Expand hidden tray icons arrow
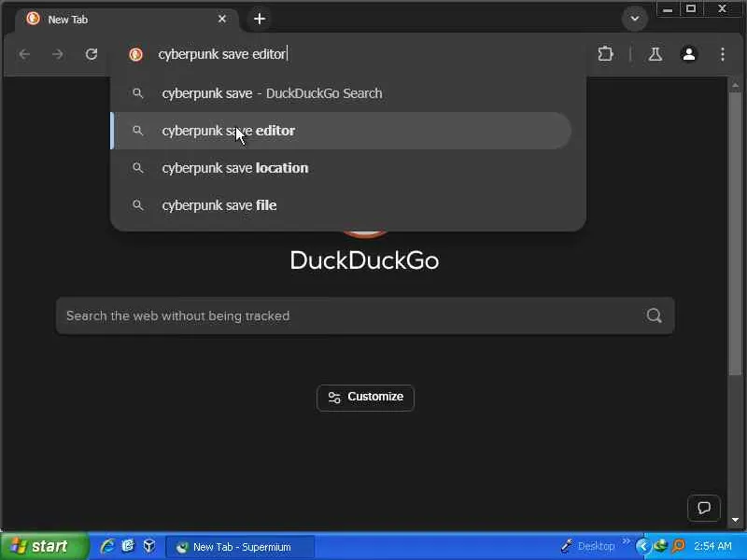This screenshot has height=560, width=747. pos(642,546)
